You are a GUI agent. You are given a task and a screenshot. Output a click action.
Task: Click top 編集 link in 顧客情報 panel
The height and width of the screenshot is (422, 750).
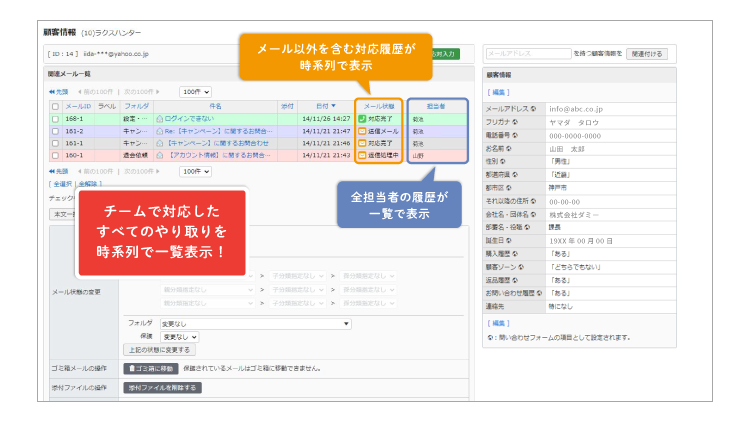[x=498, y=92]
